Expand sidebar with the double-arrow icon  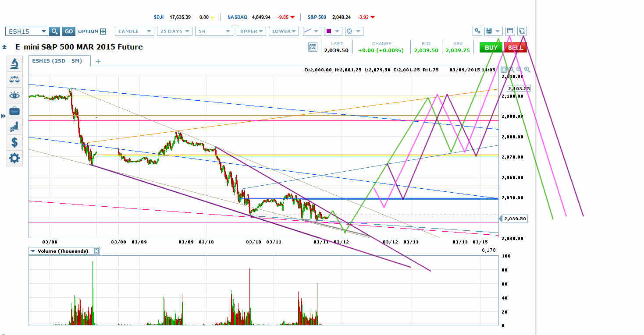click(3, 116)
